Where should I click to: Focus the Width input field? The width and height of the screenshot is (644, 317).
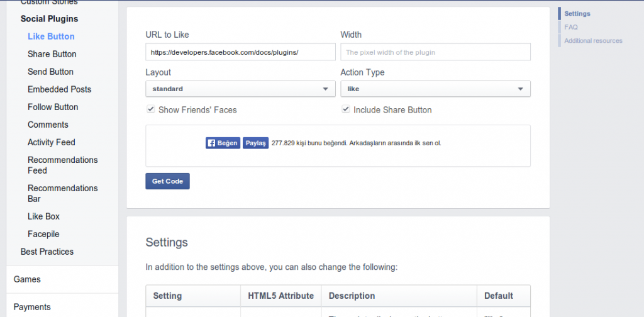coord(435,52)
